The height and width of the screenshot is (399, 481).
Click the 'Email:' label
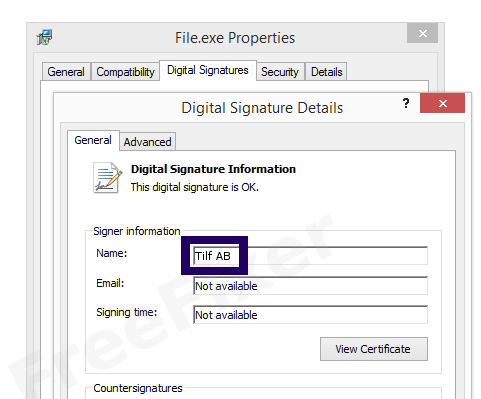pos(110,283)
